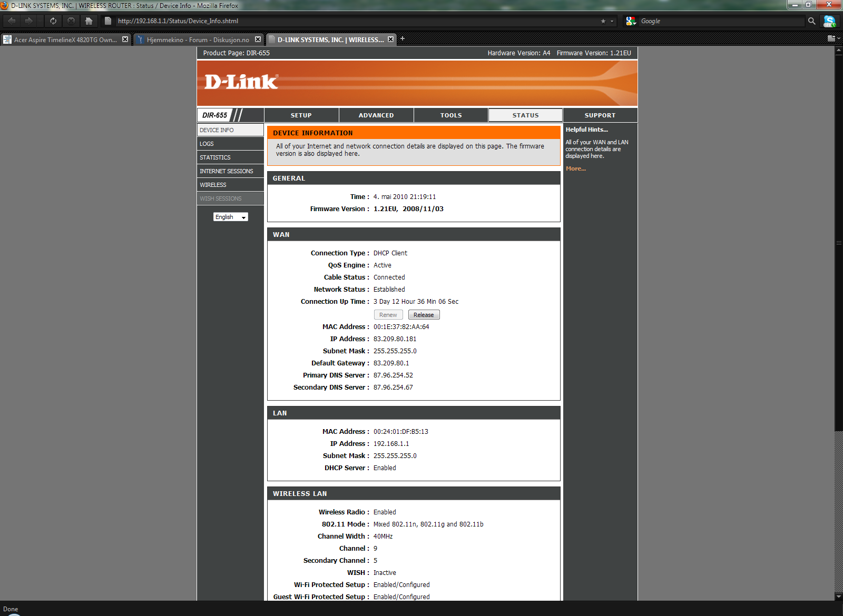Open LOGS in the sidebar
Image resolution: width=843 pixels, height=616 pixels.
(230, 144)
